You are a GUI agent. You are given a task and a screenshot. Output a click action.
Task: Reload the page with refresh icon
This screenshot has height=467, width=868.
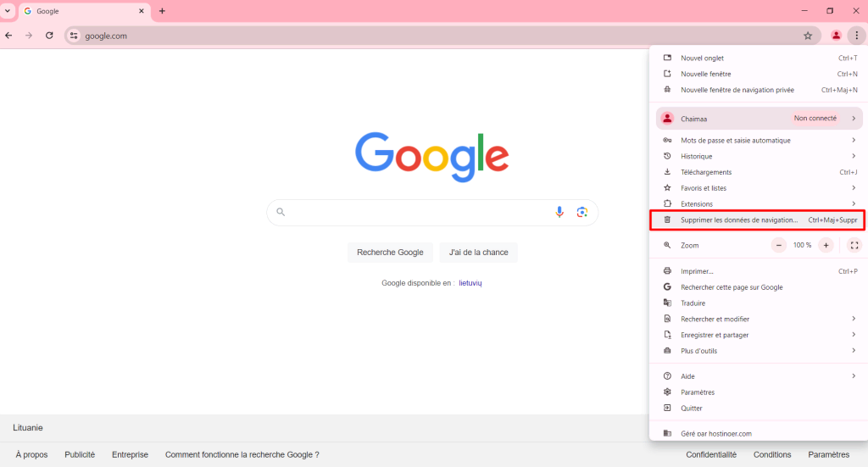coord(49,36)
